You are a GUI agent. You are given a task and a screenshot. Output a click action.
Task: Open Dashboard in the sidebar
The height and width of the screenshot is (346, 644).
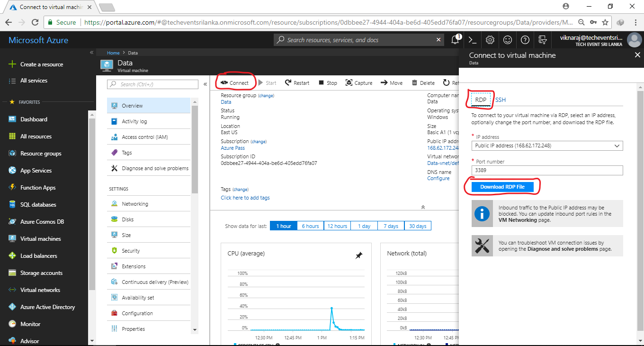coord(34,119)
